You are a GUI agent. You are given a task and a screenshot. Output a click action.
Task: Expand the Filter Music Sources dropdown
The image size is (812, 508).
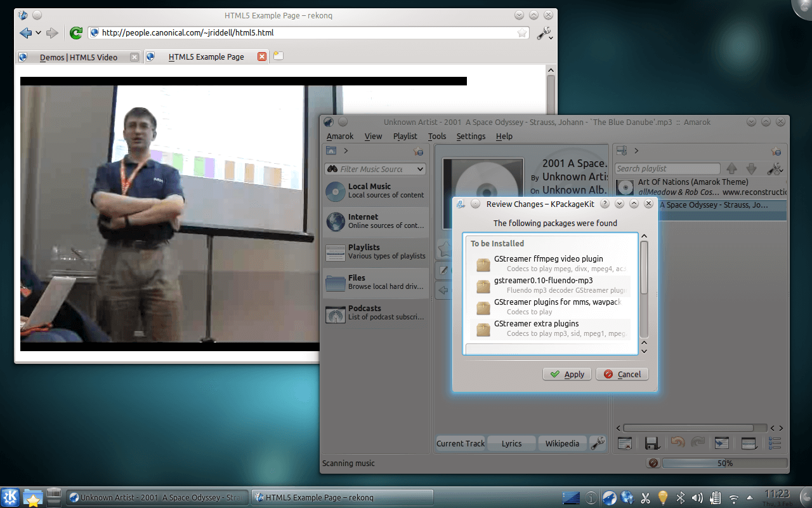(419, 169)
